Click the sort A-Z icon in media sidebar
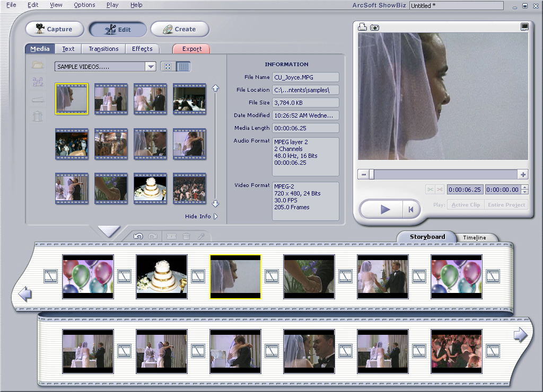The width and height of the screenshot is (543, 392). [x=38, y=82]
